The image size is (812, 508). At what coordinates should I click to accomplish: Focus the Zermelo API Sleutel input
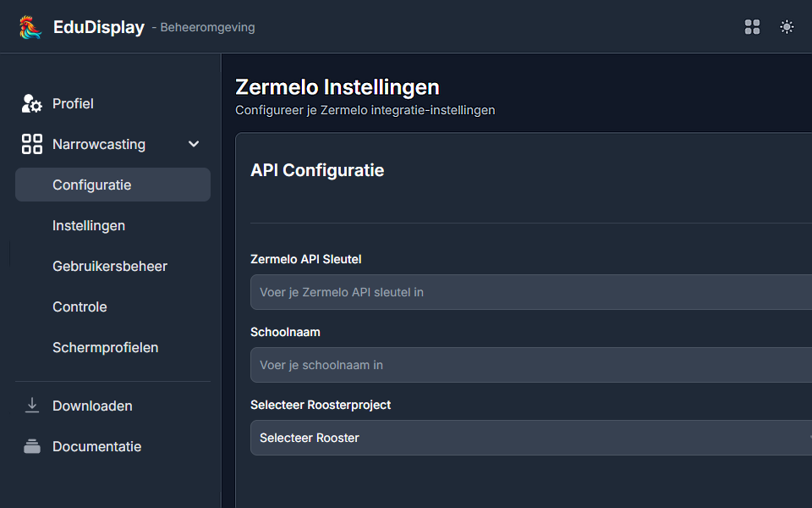point(531,292)
